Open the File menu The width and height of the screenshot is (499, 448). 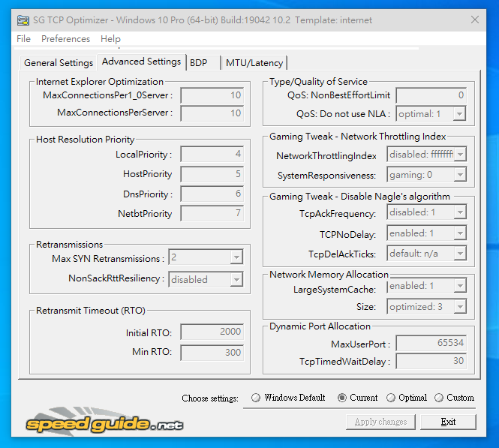tap(23, 39)
